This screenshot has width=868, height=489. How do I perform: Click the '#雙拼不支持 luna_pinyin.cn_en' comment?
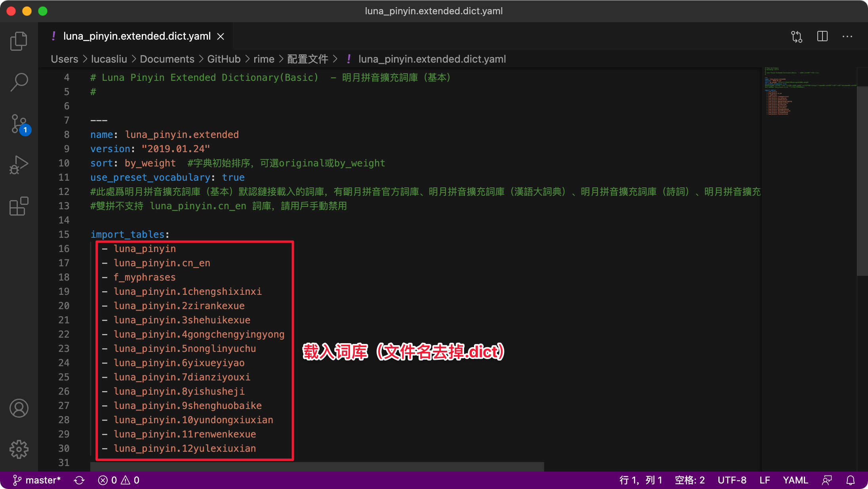coord(219,206)
